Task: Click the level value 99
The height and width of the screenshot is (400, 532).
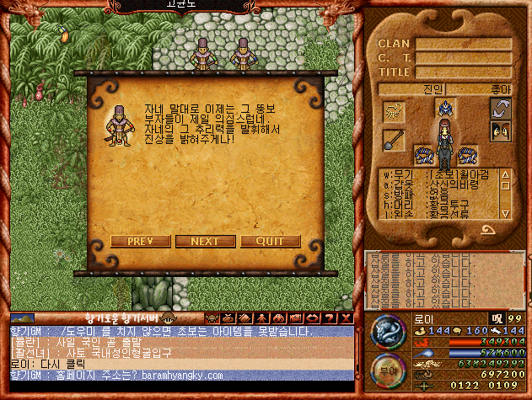Action: pos(514,319)
